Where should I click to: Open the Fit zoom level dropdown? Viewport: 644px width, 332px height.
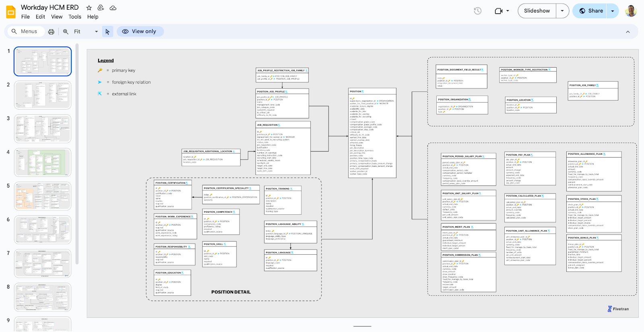(86, 31)
